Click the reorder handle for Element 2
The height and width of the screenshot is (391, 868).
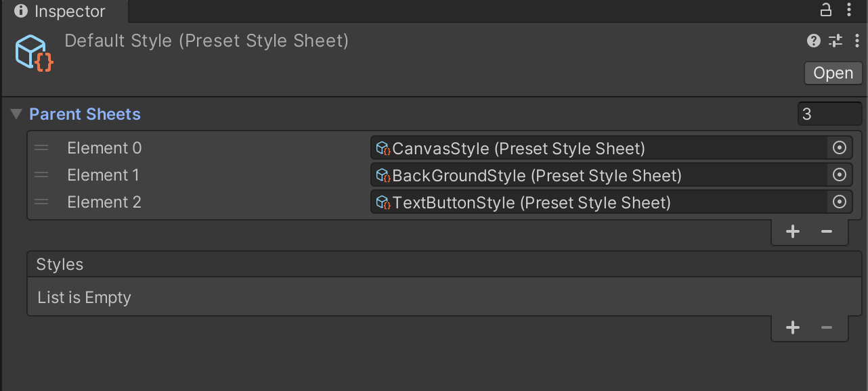click(42, 202)
